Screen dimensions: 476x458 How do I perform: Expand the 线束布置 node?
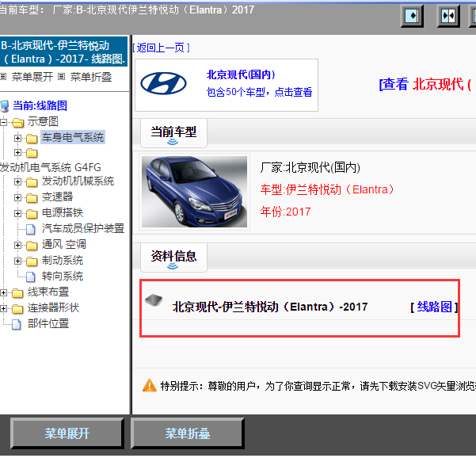(3, 292)
